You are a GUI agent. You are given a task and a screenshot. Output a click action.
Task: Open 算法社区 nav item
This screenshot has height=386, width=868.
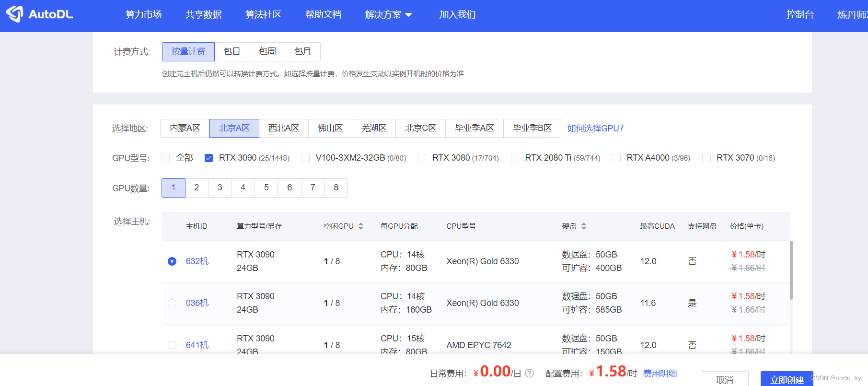point(263,14)
